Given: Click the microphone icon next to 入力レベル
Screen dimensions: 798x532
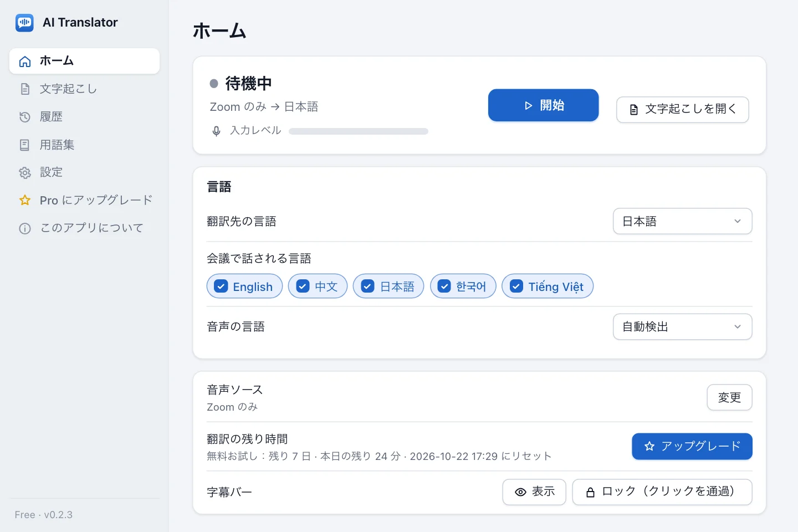Looking at the screenshot, I should pyautogui.click(x=217, y=131).
